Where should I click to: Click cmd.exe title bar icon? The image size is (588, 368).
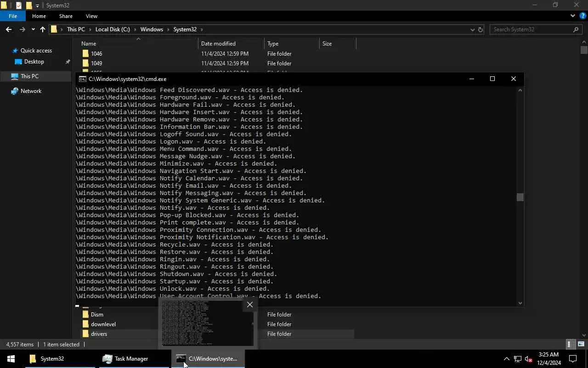[83, 79]
